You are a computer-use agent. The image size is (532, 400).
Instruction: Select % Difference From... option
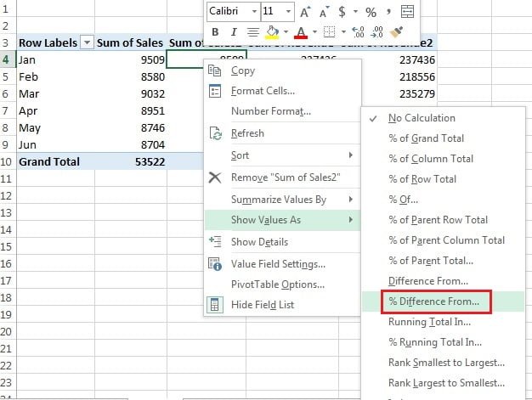[x=443, y=301]
